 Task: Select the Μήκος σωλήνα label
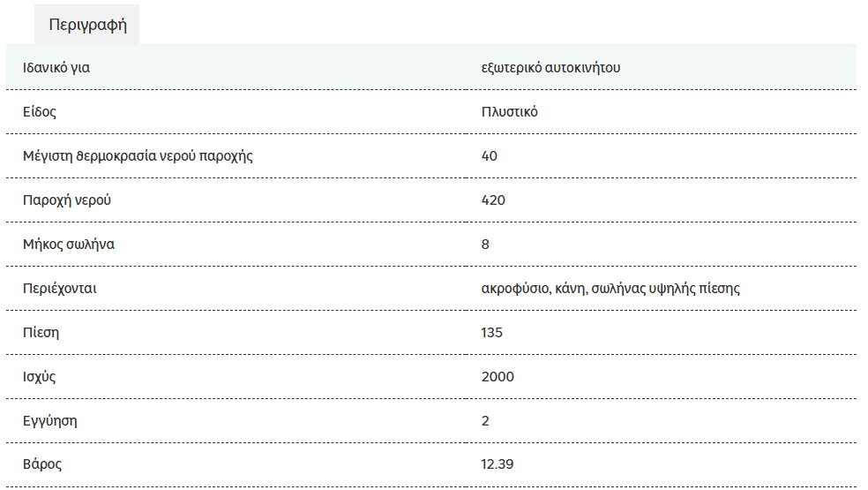click(69, 245)
